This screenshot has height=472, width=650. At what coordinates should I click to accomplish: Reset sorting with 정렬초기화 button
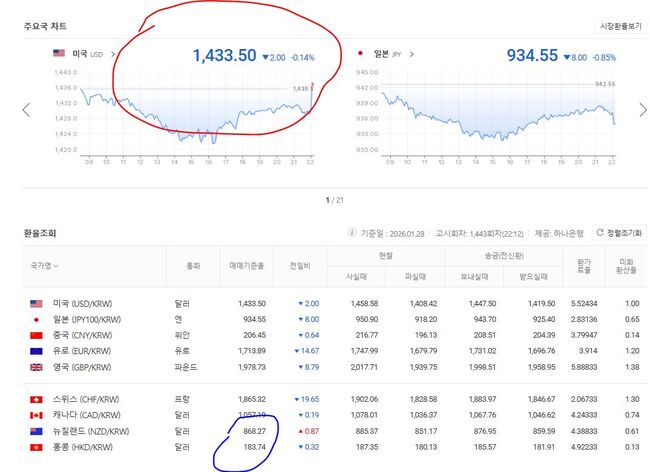[x=619, y=233]
